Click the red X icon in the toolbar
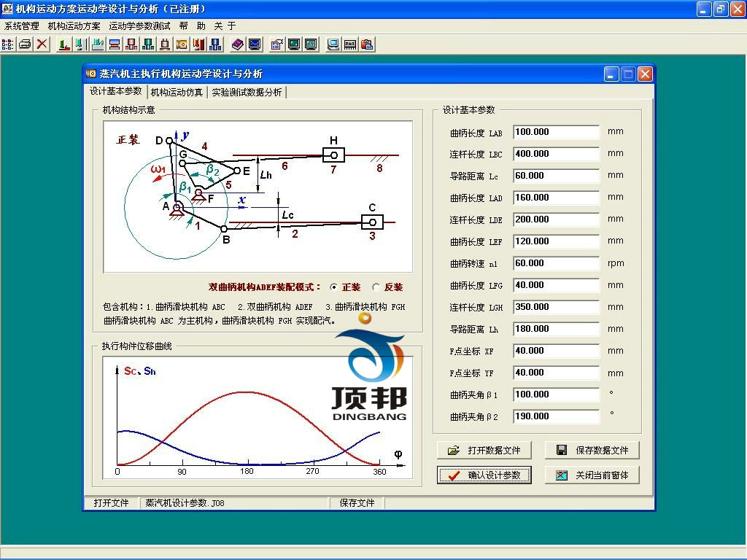This screenshot has height=560, width=747. (42, 44)
